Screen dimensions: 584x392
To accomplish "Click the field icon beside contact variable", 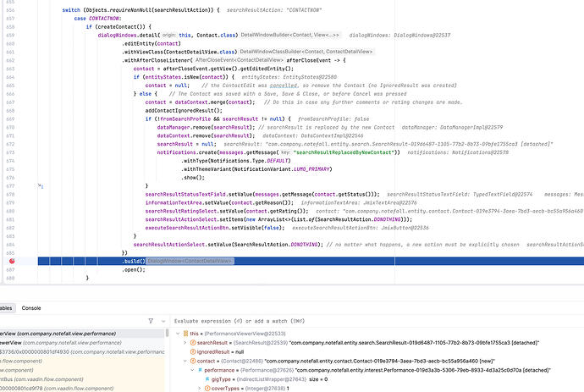I will (193, 361).
